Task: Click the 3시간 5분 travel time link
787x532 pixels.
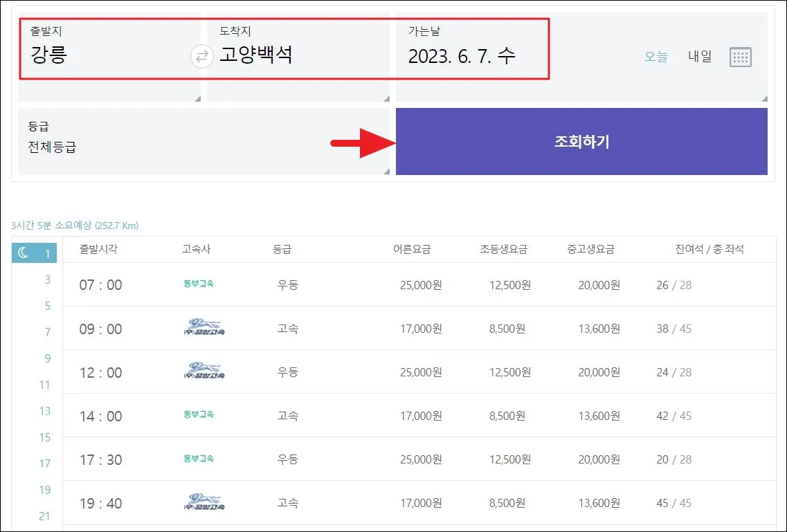Action: coord(73,226)
